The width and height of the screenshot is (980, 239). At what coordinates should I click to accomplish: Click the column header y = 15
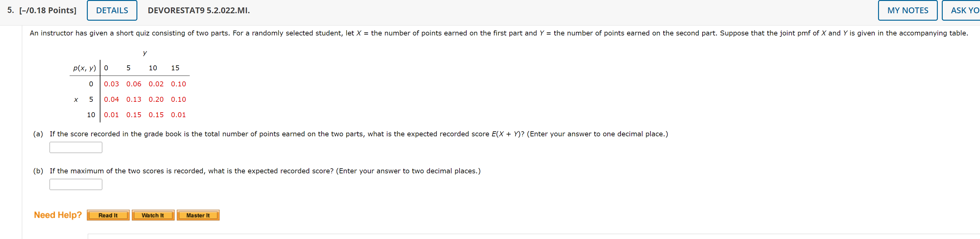click(x=175, y=68)
